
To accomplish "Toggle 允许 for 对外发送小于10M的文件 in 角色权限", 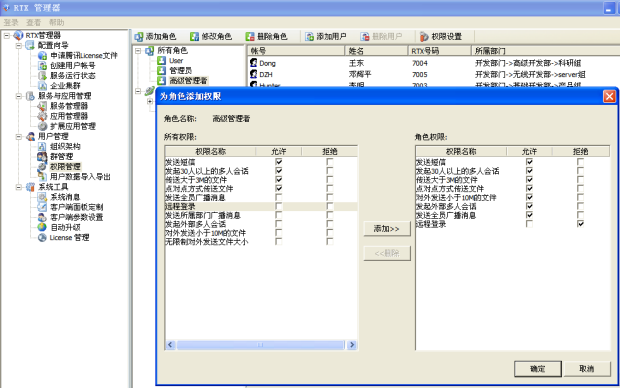I will [529, 197].
